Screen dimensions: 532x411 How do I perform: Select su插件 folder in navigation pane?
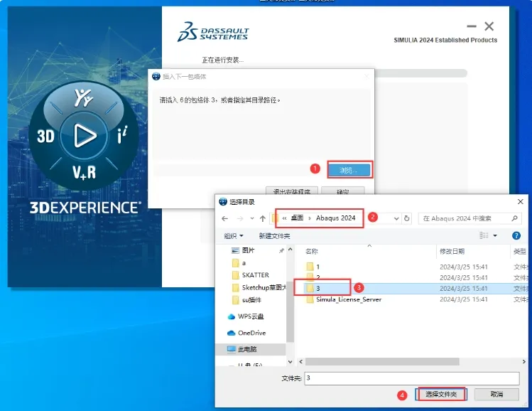point(251,300)
